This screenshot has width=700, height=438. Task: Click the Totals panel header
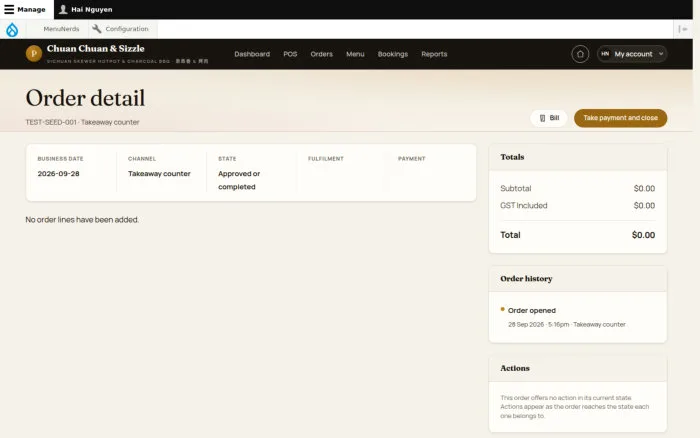pos(578,157)
